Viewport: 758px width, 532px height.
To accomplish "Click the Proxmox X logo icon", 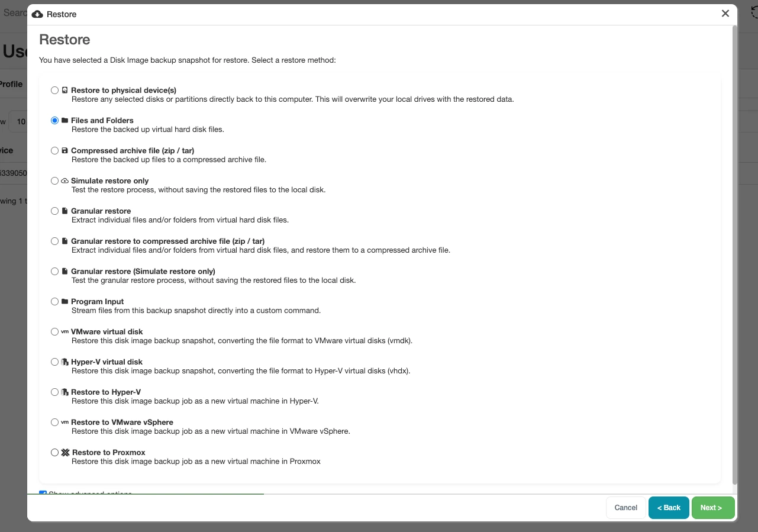I will (65, 452).
